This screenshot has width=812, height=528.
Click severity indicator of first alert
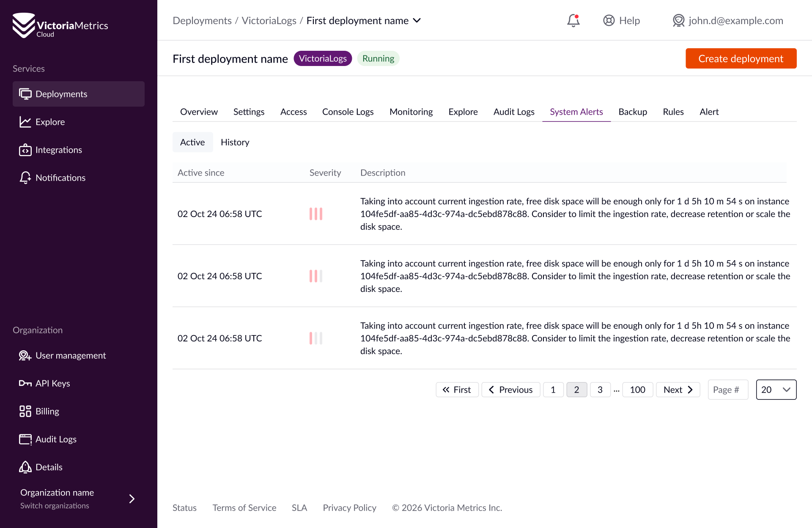pos(315,214)
